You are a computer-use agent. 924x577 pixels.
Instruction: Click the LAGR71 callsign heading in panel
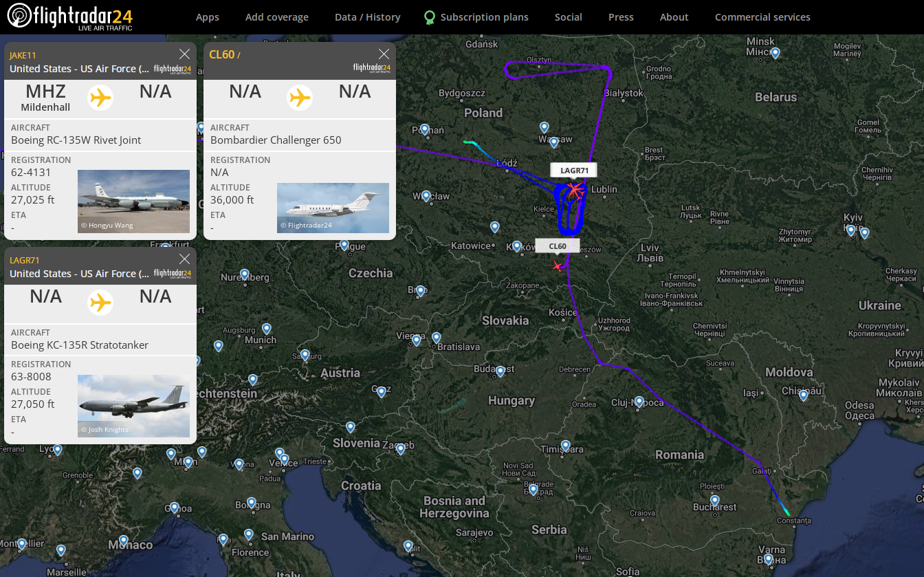[x=25, y=260]
